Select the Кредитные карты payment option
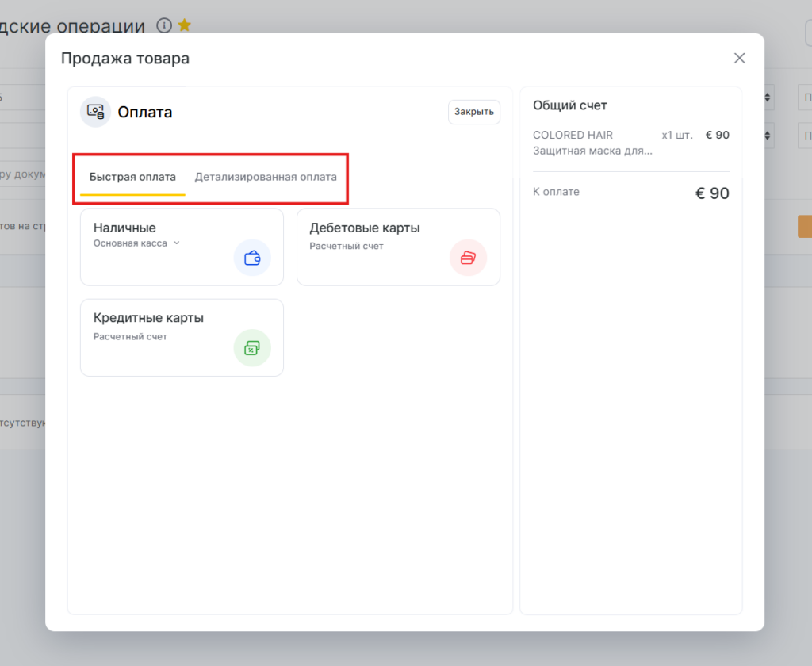Screen dimensions: 812x666 tap(148, 318)
